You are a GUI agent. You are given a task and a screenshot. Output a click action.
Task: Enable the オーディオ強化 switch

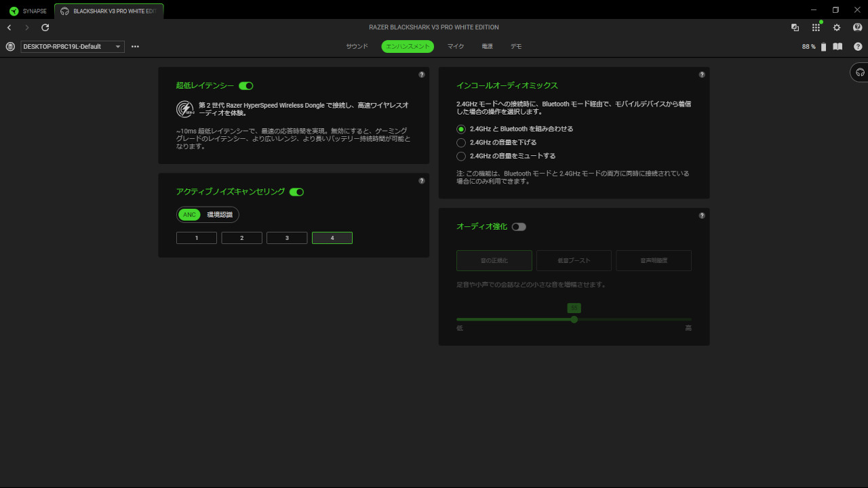coord(519,227)
